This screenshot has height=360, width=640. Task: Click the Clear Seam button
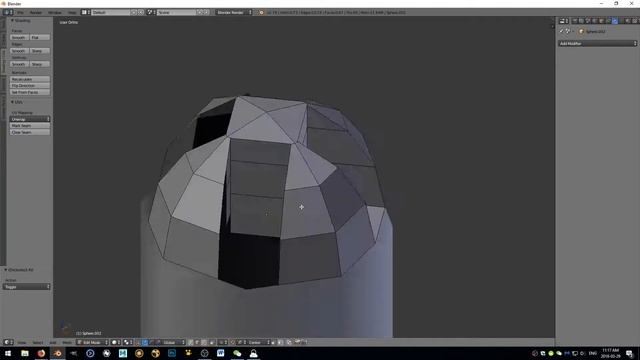tap(30, 132)
